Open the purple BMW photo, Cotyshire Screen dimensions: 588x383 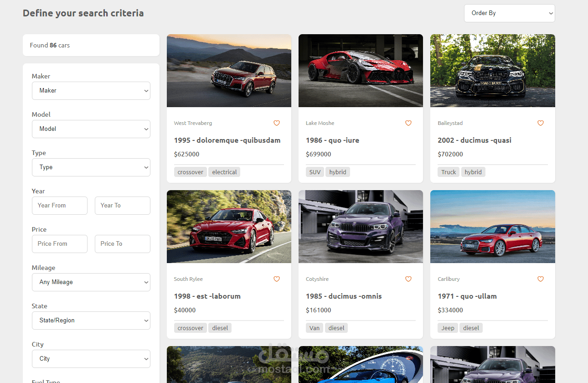(361, 227)
